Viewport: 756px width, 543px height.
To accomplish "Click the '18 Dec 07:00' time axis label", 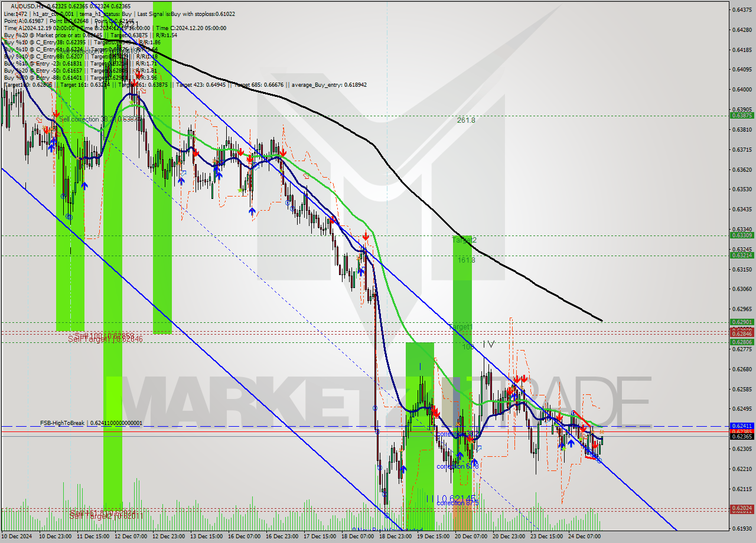I will click(357, 537).
